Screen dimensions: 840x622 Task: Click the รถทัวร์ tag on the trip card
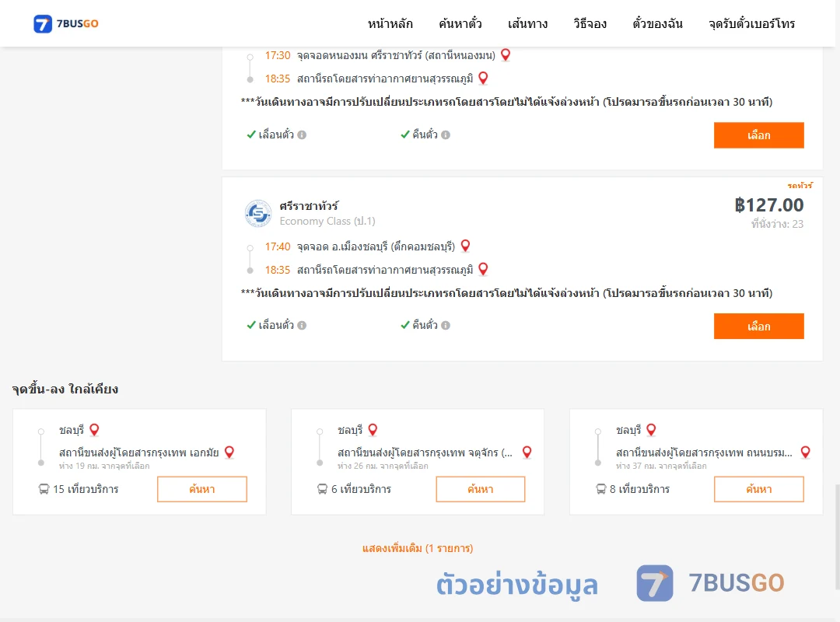coord(800,185)
